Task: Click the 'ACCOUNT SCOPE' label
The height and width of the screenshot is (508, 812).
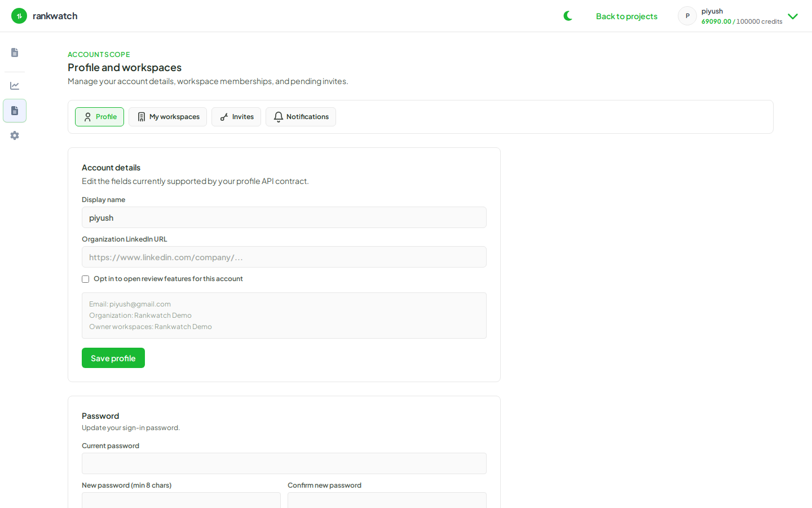Action: (99, 55)
